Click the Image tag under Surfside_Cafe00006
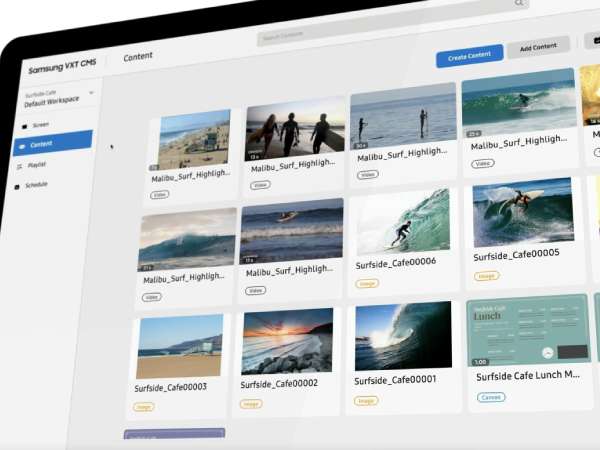The image size is (600, 450). pyautogui.click(x=367, y=284)
